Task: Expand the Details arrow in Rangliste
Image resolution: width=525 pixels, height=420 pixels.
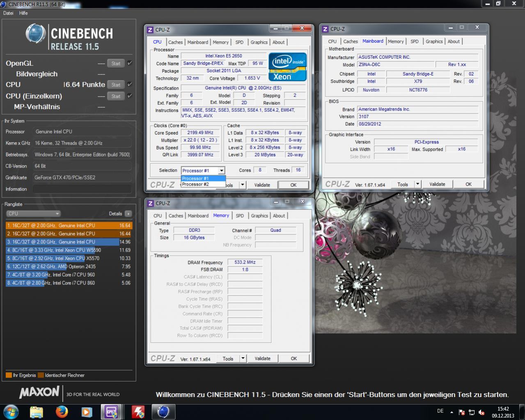Action: click(x=128, y=213)
